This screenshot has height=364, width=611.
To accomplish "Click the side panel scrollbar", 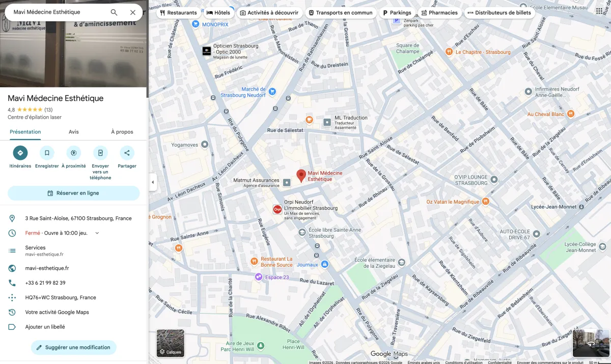I will tap(148, 49).
